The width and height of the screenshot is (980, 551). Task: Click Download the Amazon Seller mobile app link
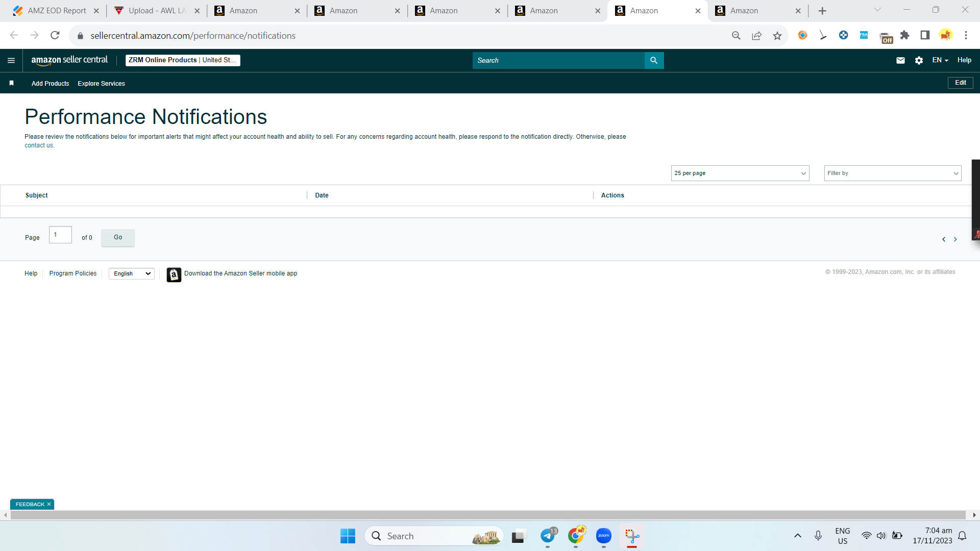coord(240,273)
